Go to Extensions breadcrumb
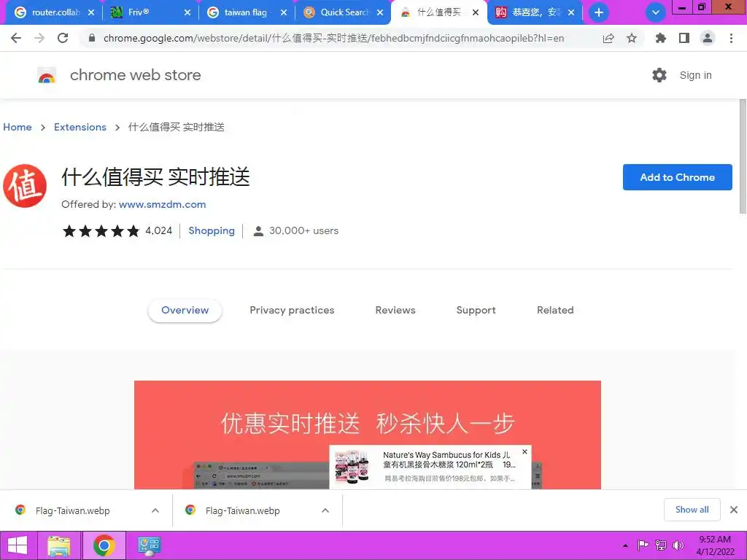Viewport: 747px width, 560px height. click(x=80, y=127)
